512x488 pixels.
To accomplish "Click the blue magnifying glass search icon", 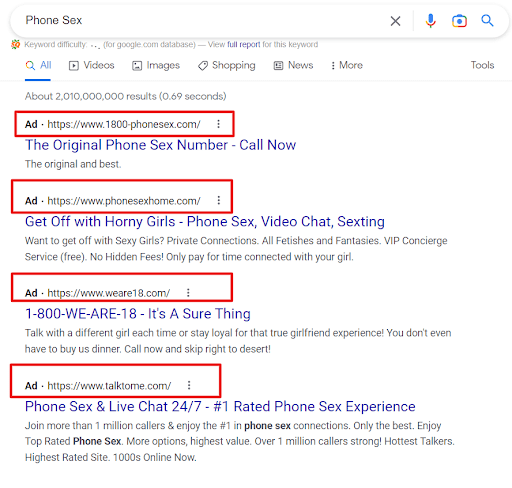I will [x=487, y=21].
